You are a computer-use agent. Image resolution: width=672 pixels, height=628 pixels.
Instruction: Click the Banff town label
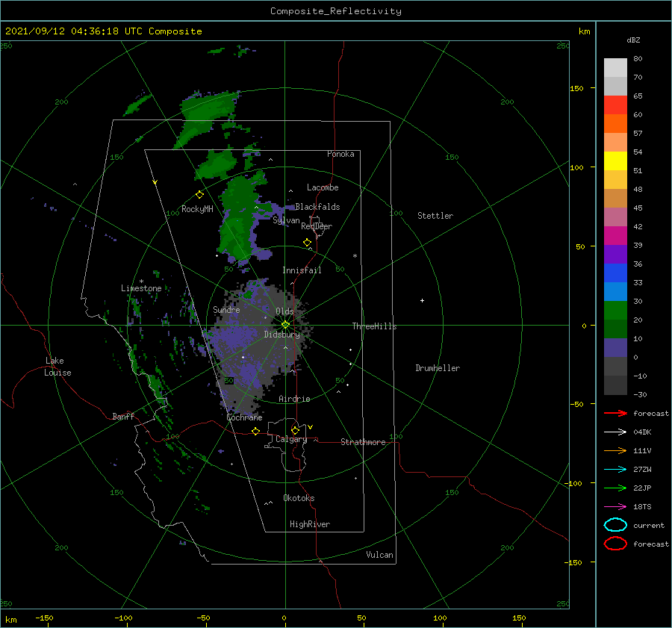(123, 416)
